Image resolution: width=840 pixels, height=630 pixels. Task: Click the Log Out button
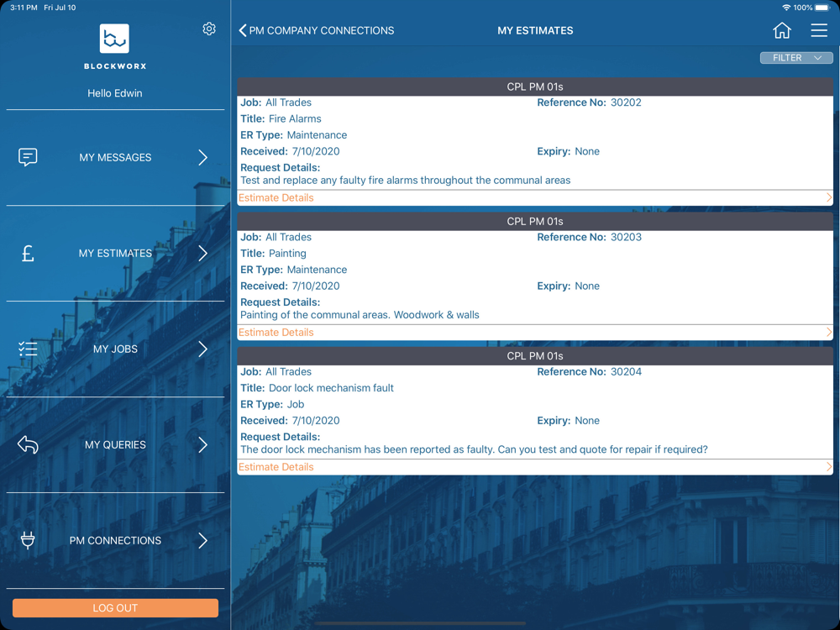click(115, 607)
